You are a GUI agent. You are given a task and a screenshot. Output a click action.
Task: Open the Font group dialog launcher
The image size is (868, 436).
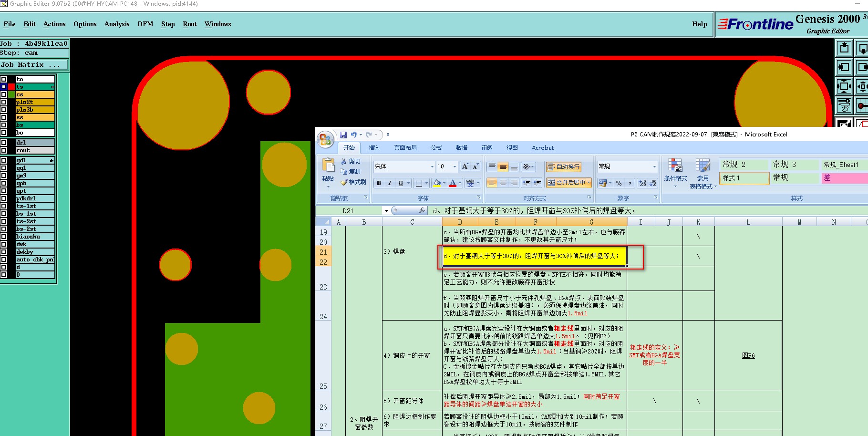[x=478, y=197]
